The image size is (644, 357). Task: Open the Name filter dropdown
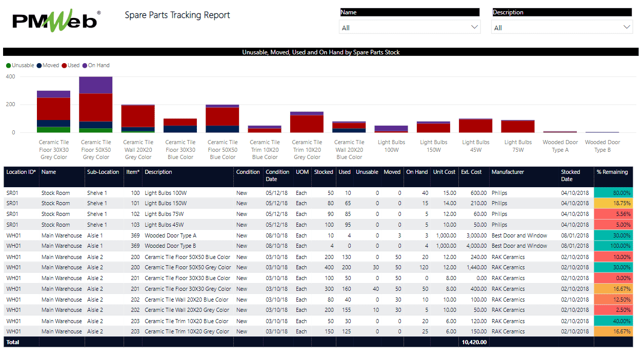[x=409, y=28]
